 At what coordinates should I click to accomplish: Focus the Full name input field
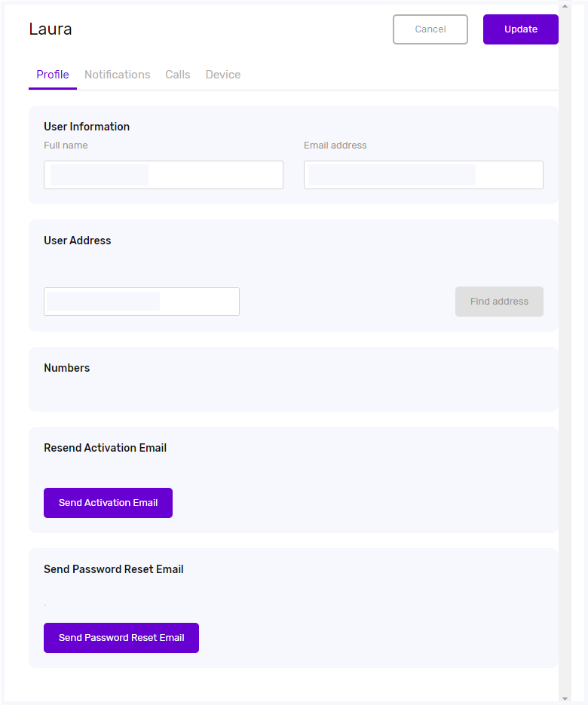pyautogui.click(x=164, y=175)
